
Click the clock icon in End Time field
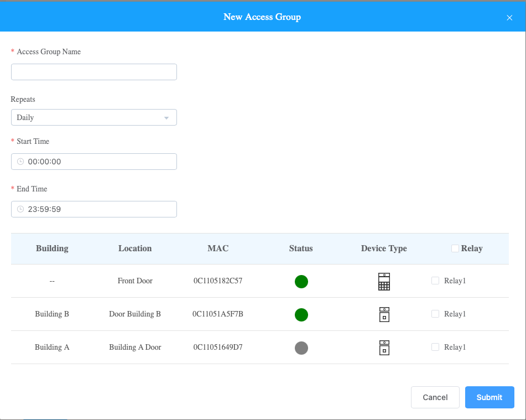(x=20, y=209)
